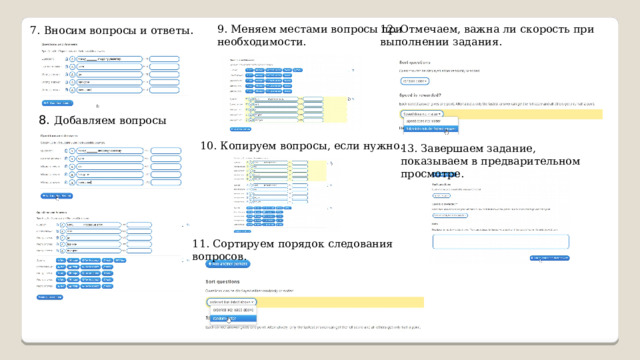Click blue button below bottom-left tag rows
640x360 pixels.
point(50,297)
